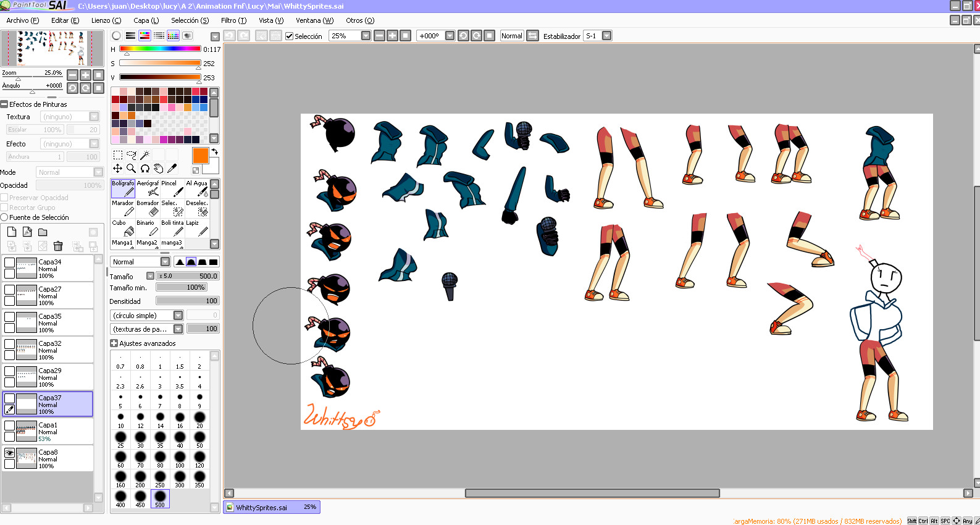Screen dimensions: 980x525
Task: Click the Normal view button in toolbar
Action: [x=511, y=36]
